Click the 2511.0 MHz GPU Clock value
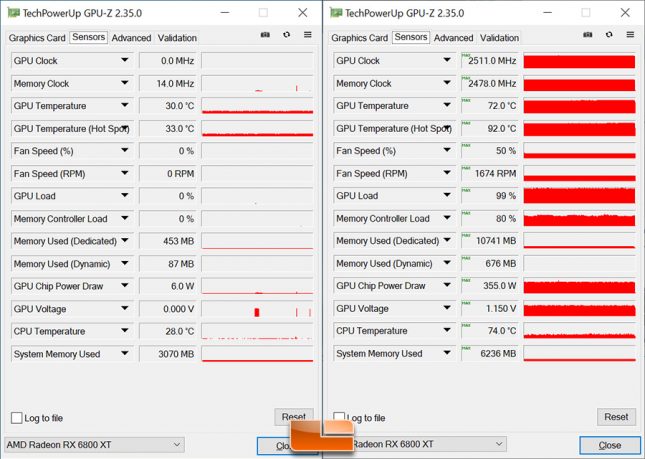This screenshot has height=459, width=645. pos(490,61)
